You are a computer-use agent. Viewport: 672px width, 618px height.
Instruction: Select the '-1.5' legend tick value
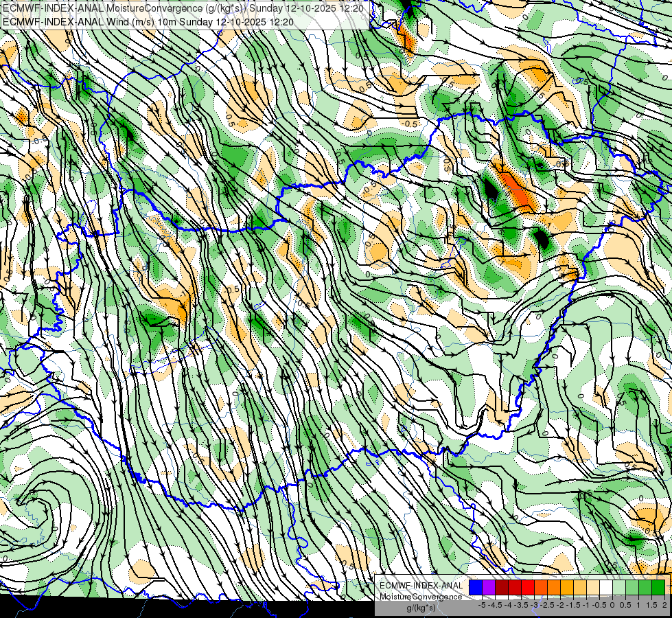pyautogui.click(x=573, y=605)
